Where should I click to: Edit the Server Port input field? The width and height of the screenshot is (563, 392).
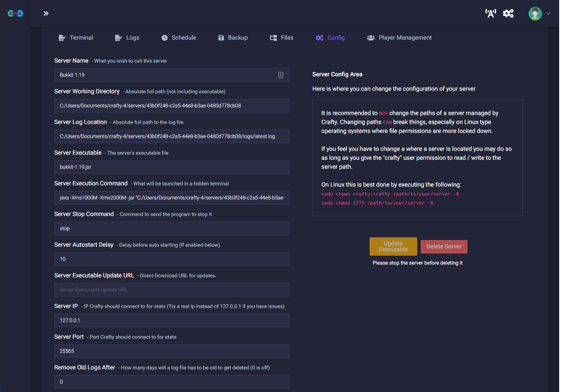[x=171, y=351]
